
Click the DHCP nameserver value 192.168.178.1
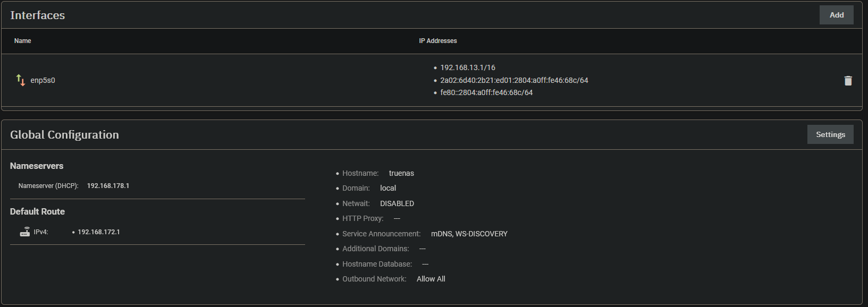coord(108,186)
